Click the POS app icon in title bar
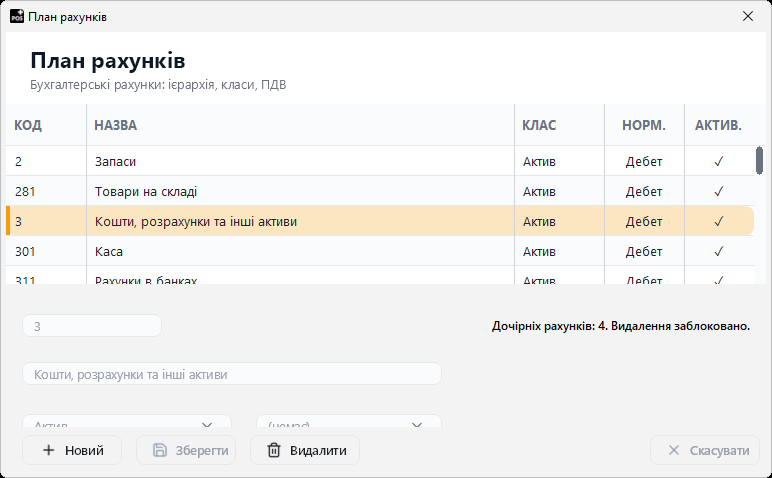 click(17, 16)
